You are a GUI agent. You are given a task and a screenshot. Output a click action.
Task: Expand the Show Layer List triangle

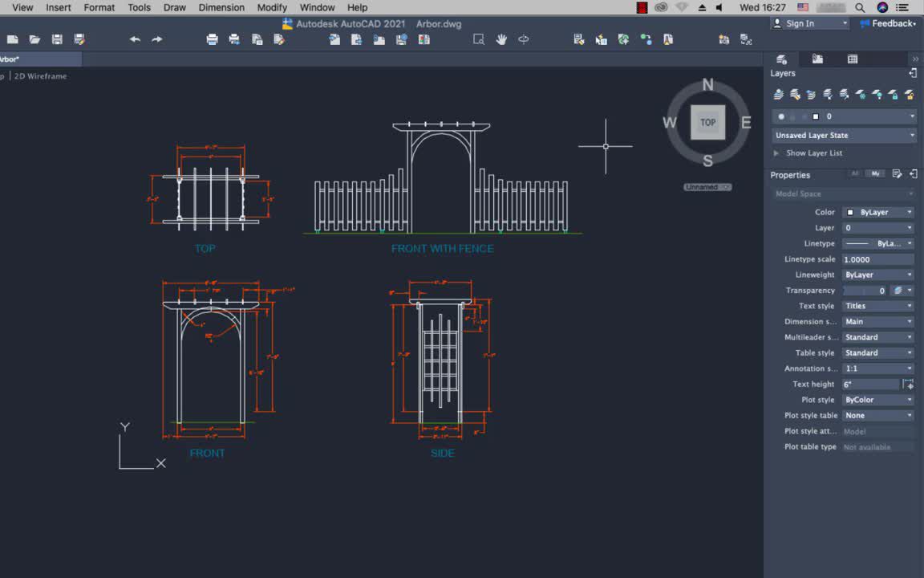[x=776, y=153]
